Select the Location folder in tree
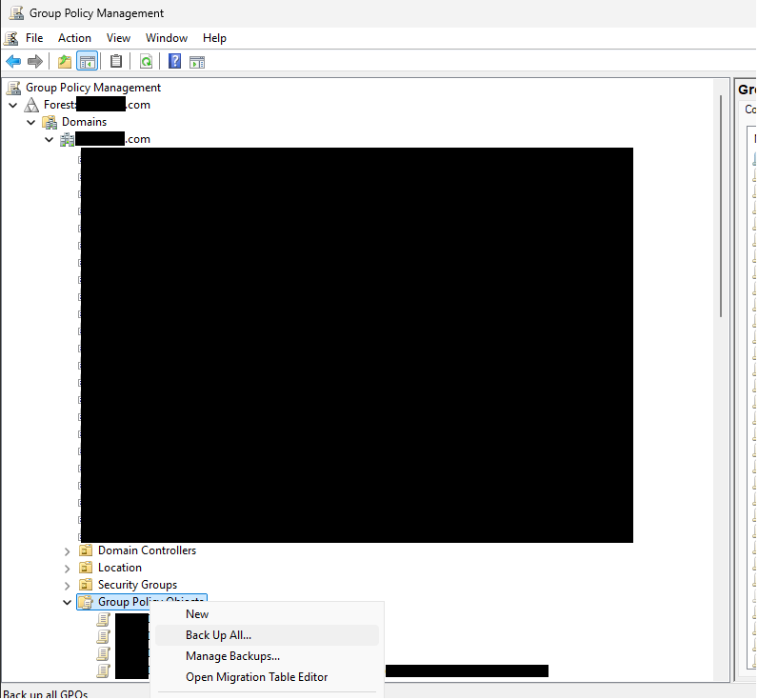The width and height of the screenshot is (758, 700). 119,569
